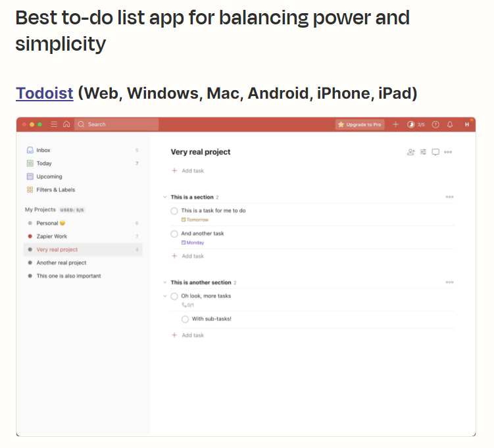Select the Personal project
Screen dimensions: 494x448
tap(83, 223)
